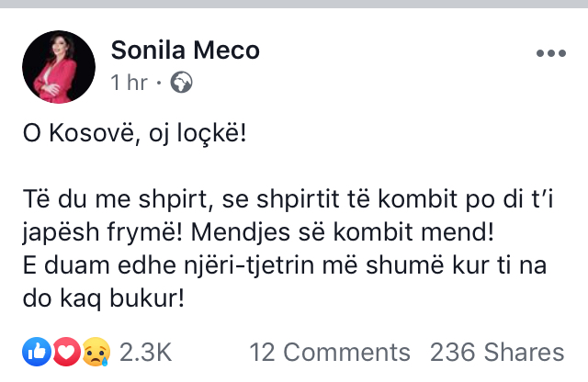Open Sonila Meco's profile picture

[59, 67]
